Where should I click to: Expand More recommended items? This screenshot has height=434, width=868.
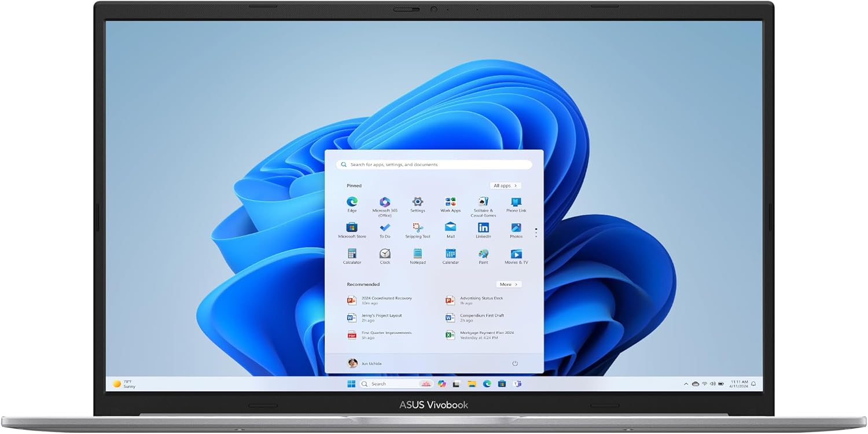[x=508, y=284]
